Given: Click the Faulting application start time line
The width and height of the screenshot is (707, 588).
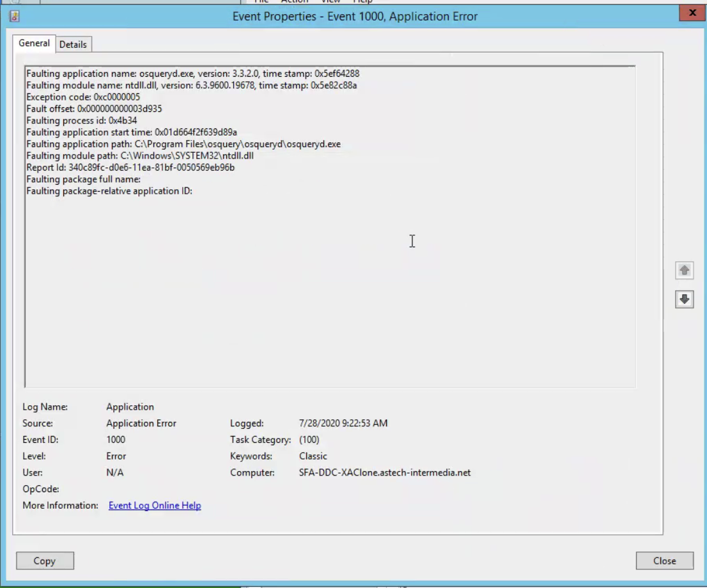Looking at the screenshot, I should (132, 132).
